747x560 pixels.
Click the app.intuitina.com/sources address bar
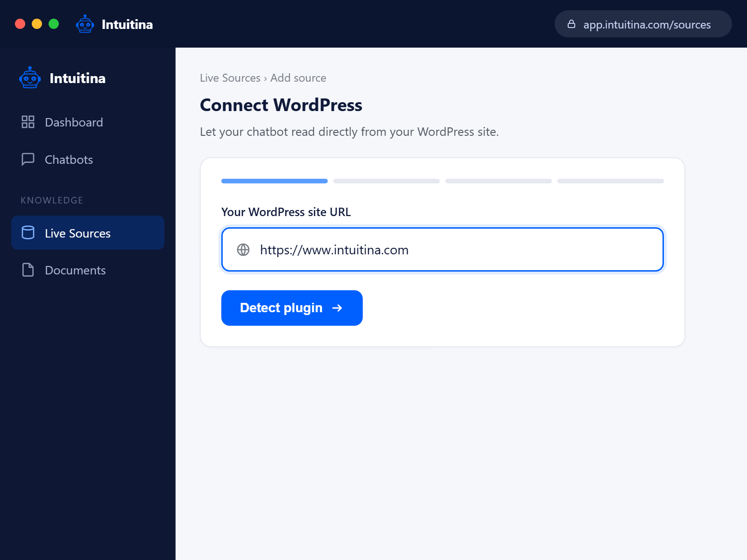pos(643,24)
